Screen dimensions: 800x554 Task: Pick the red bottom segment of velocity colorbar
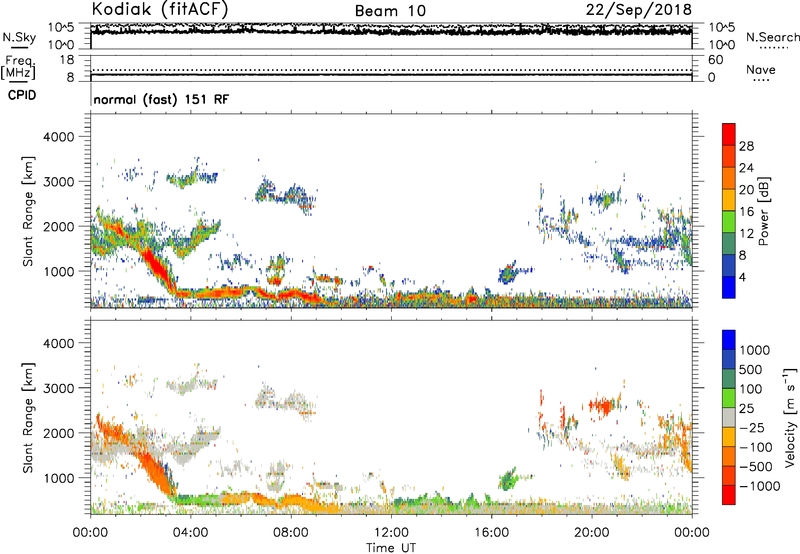click(x=729, y=494)
